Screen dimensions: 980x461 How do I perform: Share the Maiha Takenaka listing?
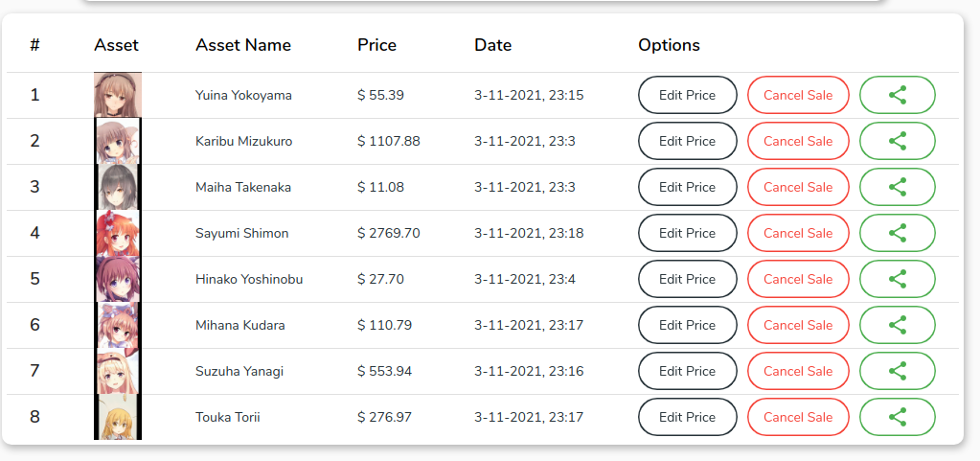897,187
